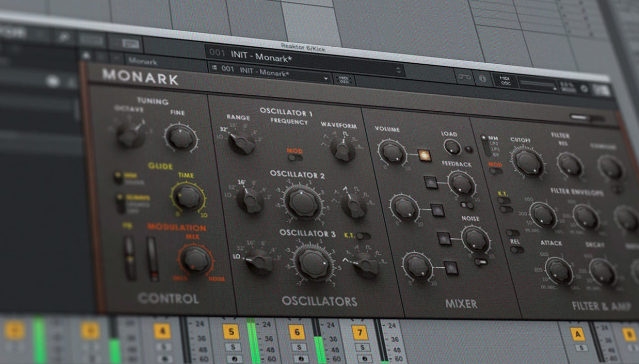Click the NI logo icon at top right
This screenshot has height=364, width=639.
point(602,89)
